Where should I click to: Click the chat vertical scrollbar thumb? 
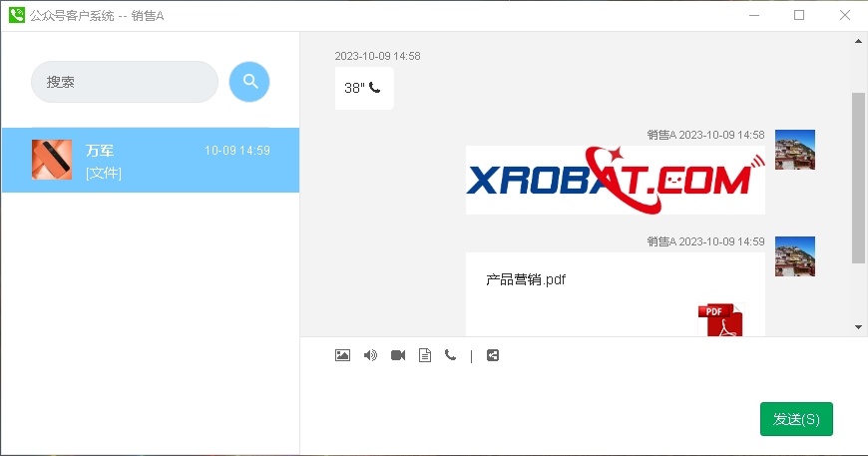pyautogui.click(x=858, y=178)
